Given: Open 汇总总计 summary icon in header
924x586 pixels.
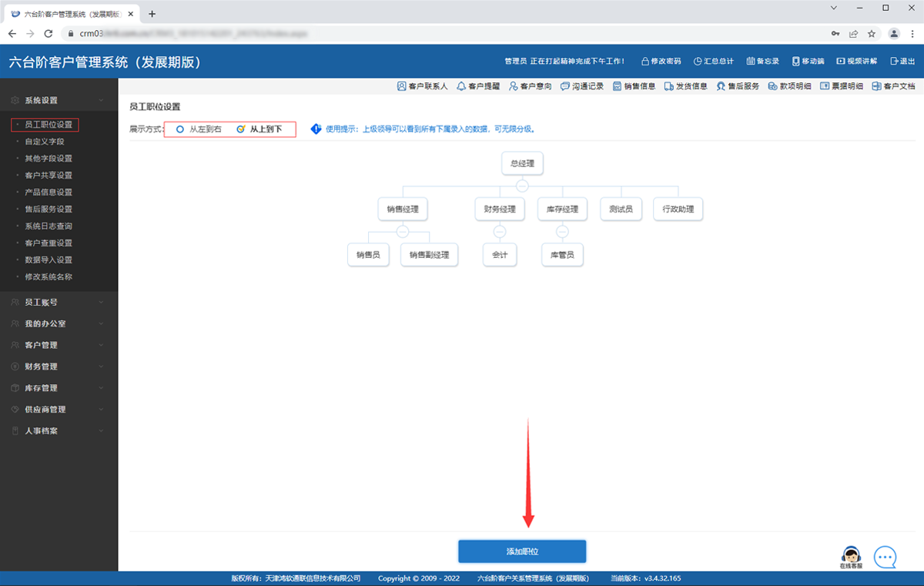Looking at the screenshot, I should (x=698, y=62).
